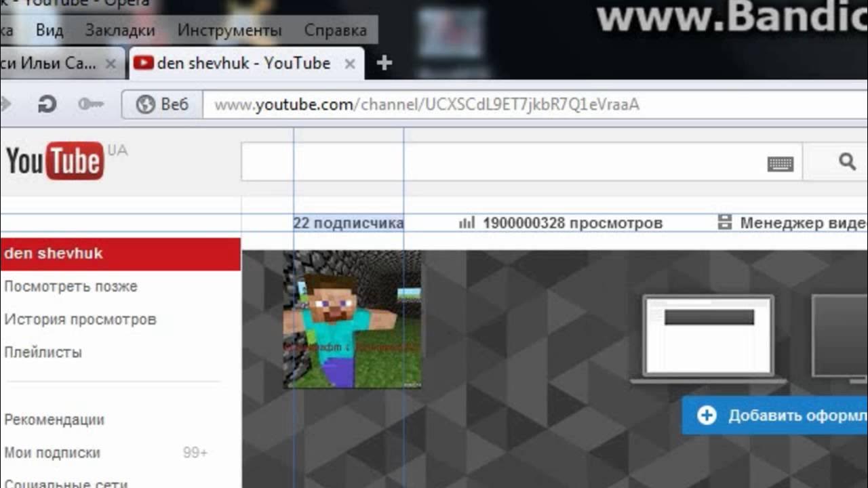Open Рекомендации in sidebar

pos(54,420)
